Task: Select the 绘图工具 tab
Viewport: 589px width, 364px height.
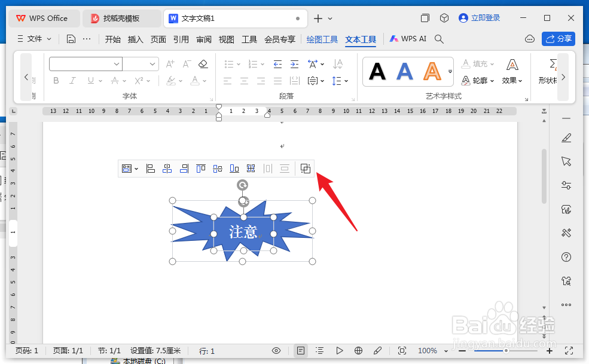Action: point(322,39)
